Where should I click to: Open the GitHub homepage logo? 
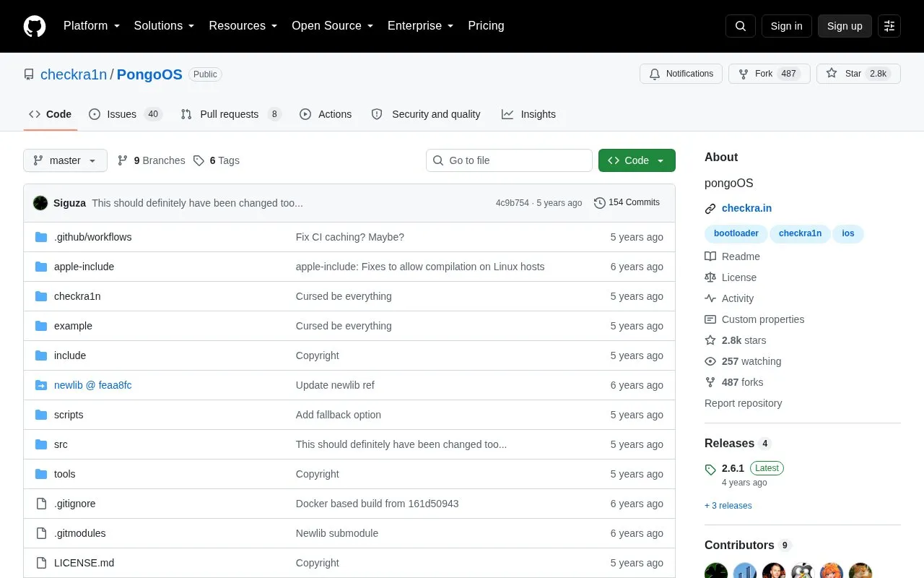35,26
